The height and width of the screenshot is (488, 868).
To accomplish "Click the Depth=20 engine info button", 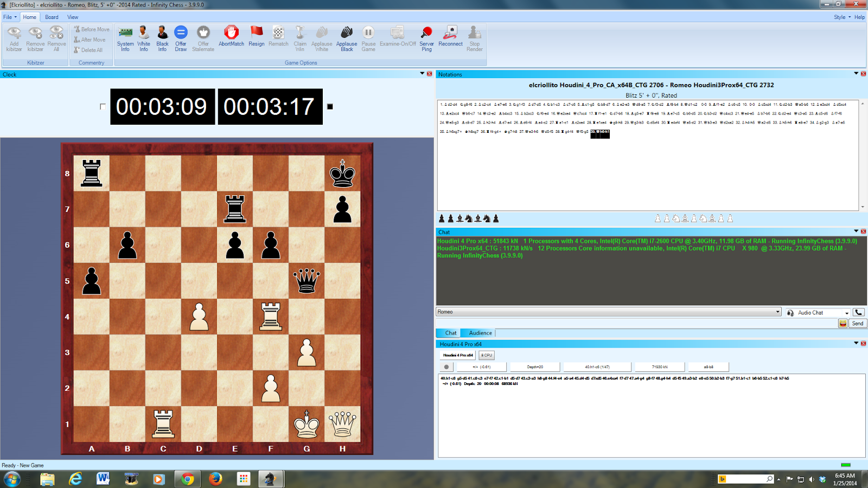I will click(534, 367).
